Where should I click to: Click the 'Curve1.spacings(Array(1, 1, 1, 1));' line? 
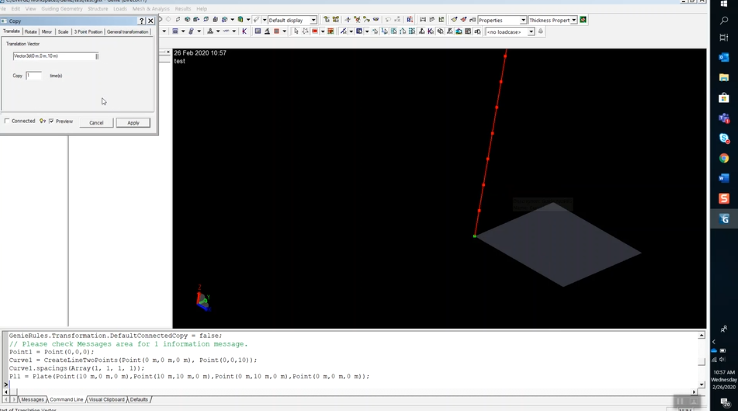point(77,368)
